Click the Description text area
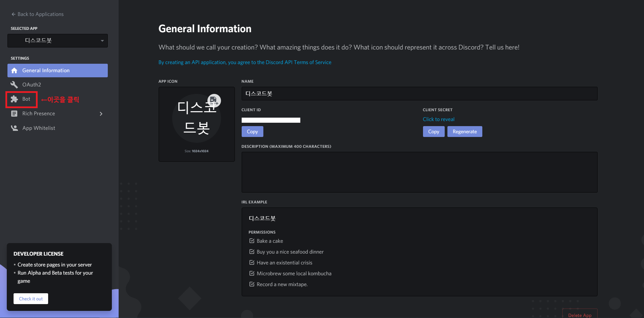 tap(419, 172)
